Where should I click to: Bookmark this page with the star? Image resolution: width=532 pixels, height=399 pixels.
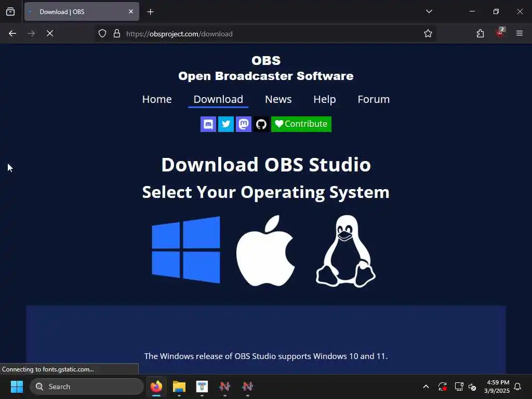(428, 34)
